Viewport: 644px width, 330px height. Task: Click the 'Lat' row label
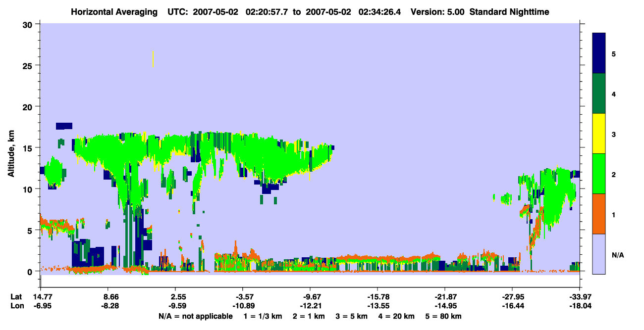point(16,297)
